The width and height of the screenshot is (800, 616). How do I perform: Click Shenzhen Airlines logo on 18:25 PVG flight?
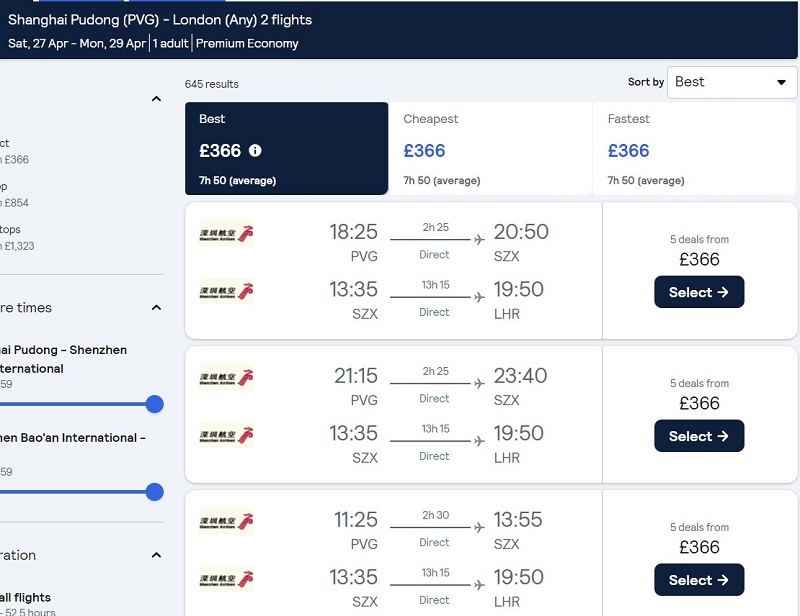tap(226, 234)
